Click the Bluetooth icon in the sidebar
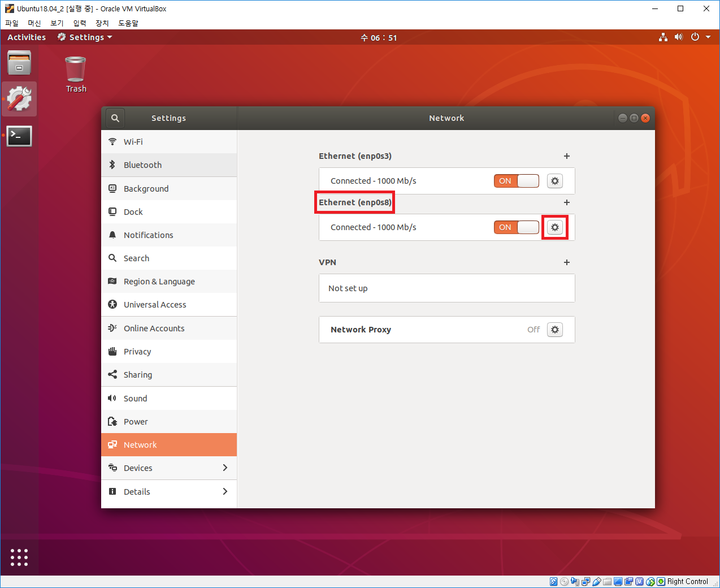 [x=112, y=165]
